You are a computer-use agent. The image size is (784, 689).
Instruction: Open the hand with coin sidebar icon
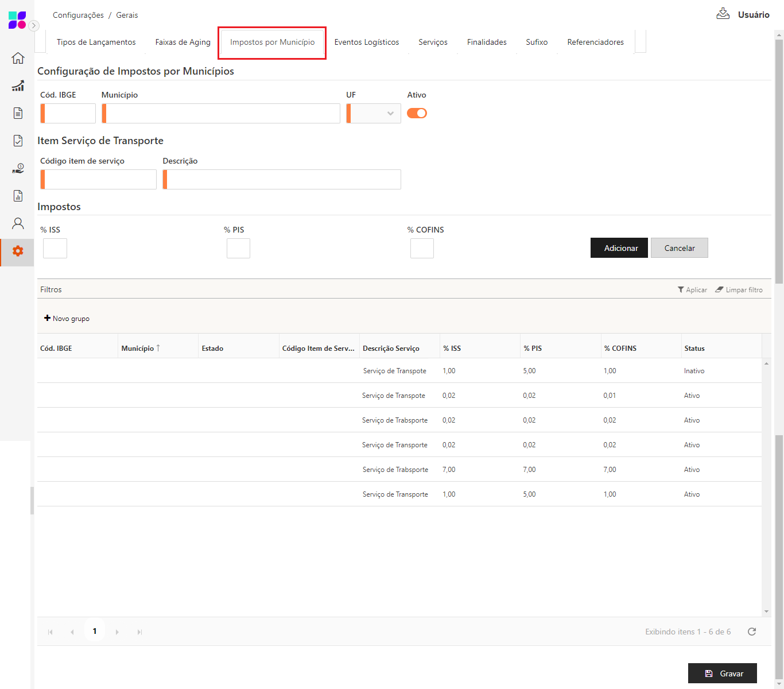18,168
